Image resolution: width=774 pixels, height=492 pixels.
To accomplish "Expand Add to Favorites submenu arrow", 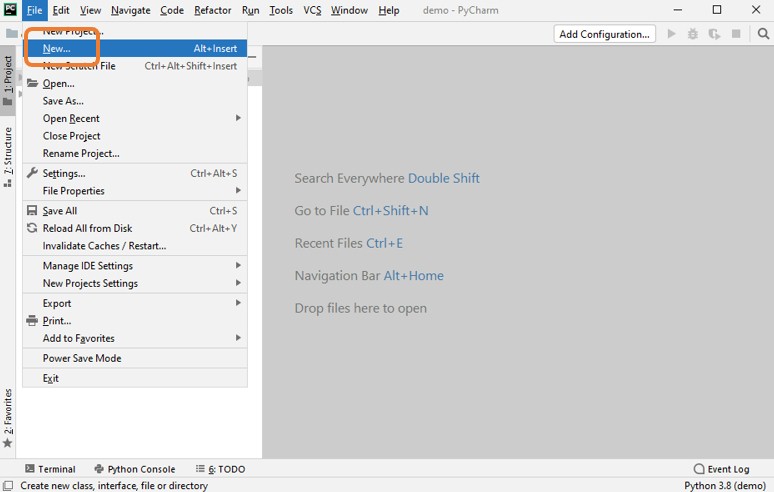I will tap(238, 338).
